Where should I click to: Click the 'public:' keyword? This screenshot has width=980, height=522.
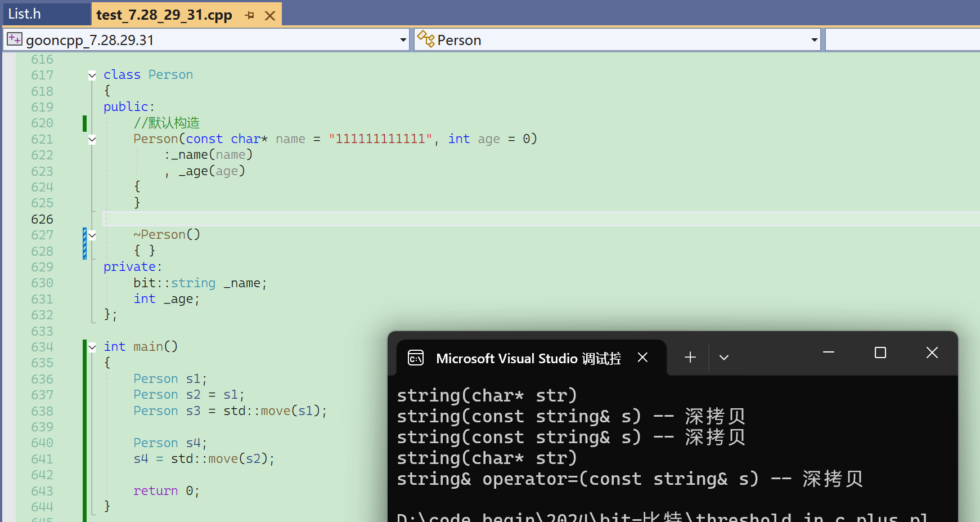coord(129,107)
